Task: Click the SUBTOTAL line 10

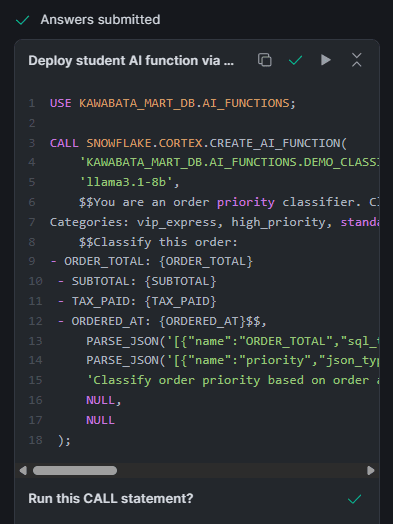Action: click(x=137, y=281)
